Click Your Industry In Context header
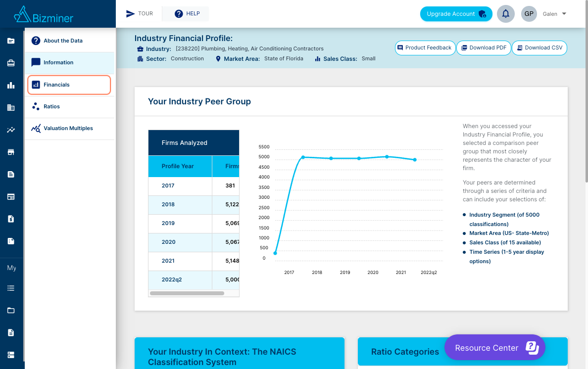The width and height of the screenshot is (588, 369). (239, 353)
